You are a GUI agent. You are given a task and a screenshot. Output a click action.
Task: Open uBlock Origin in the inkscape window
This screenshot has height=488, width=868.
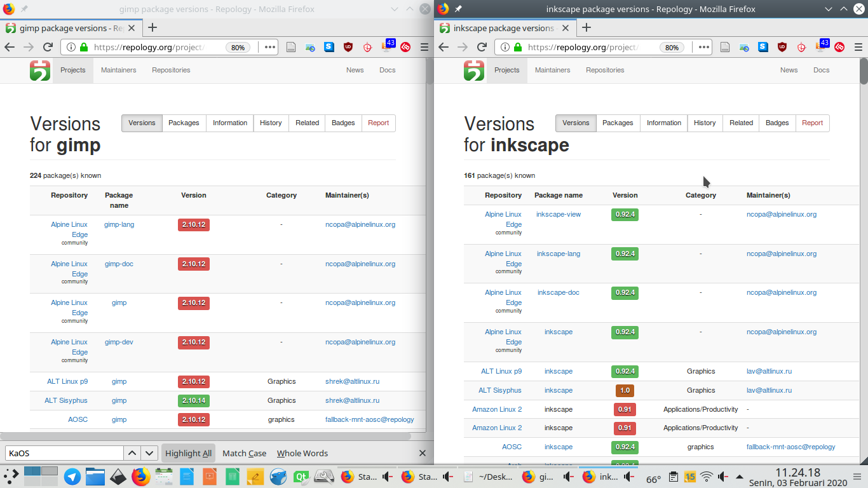(782, 47)
